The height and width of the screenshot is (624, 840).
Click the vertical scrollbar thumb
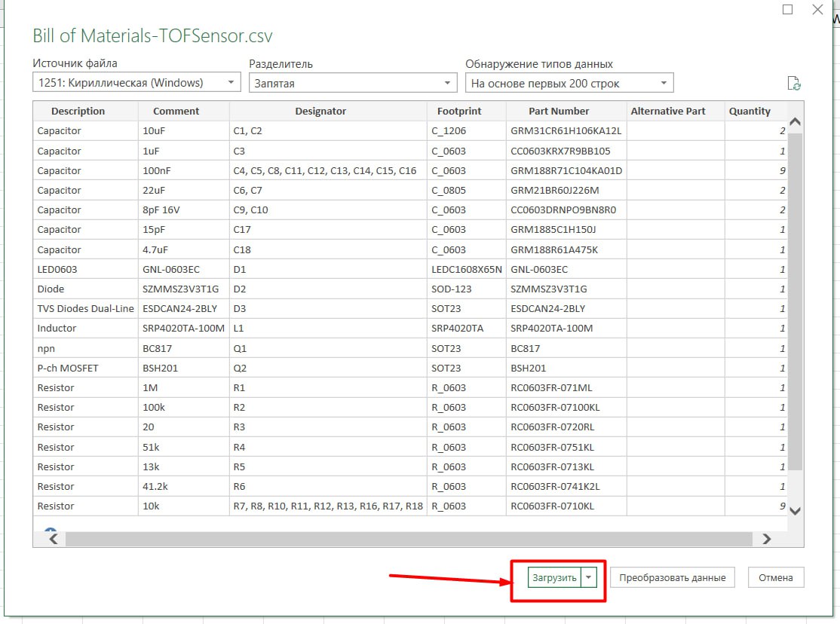pyautogui.click(x=795, y=301)
